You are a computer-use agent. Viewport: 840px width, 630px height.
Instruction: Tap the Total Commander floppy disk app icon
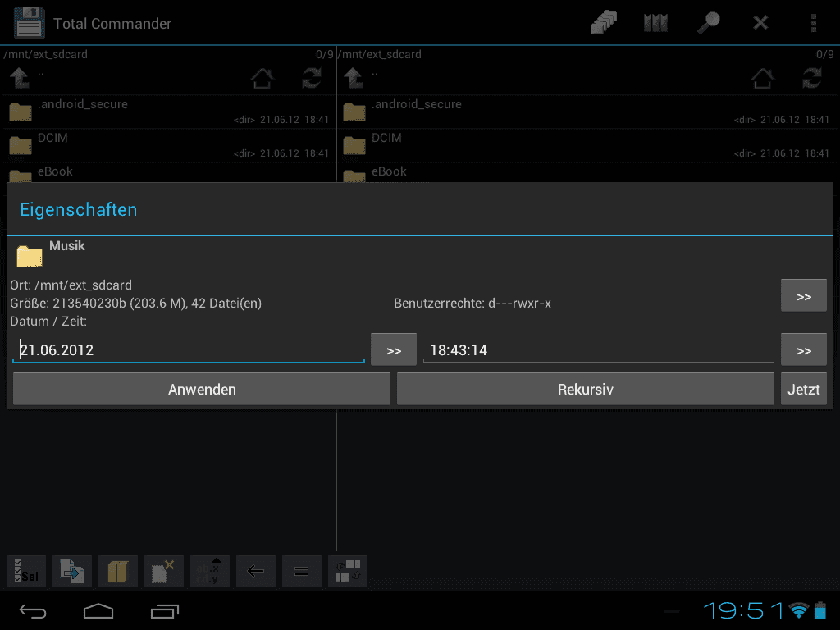tap(29, 23)
